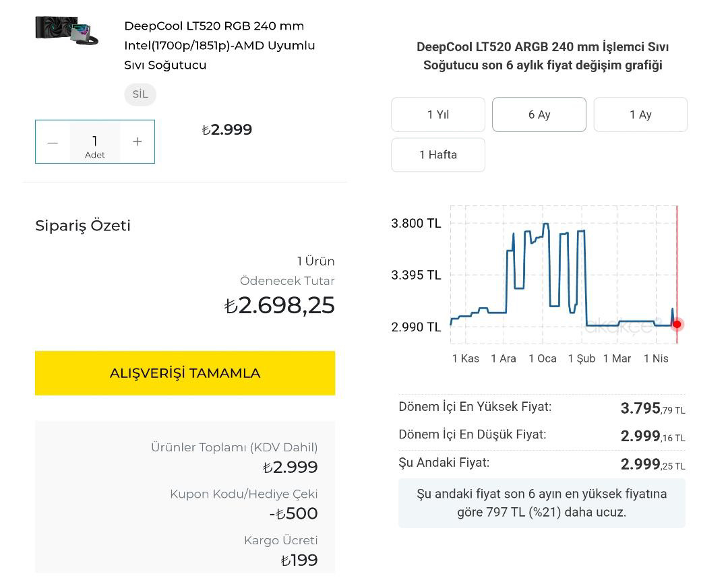Viewport: 728px width, 582px height.
Task: Select the Ödenecek Tutar label
Action: click(x=287, y=281)
